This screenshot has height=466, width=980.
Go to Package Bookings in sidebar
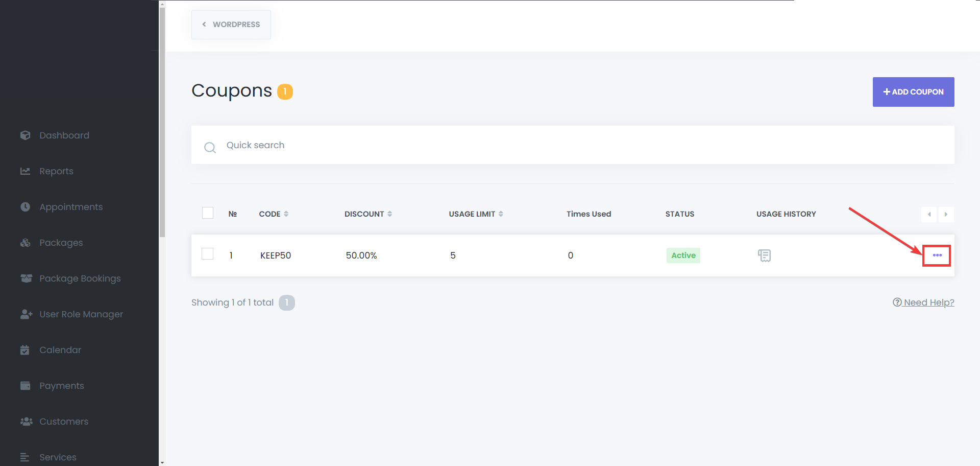tap(80, 278)
